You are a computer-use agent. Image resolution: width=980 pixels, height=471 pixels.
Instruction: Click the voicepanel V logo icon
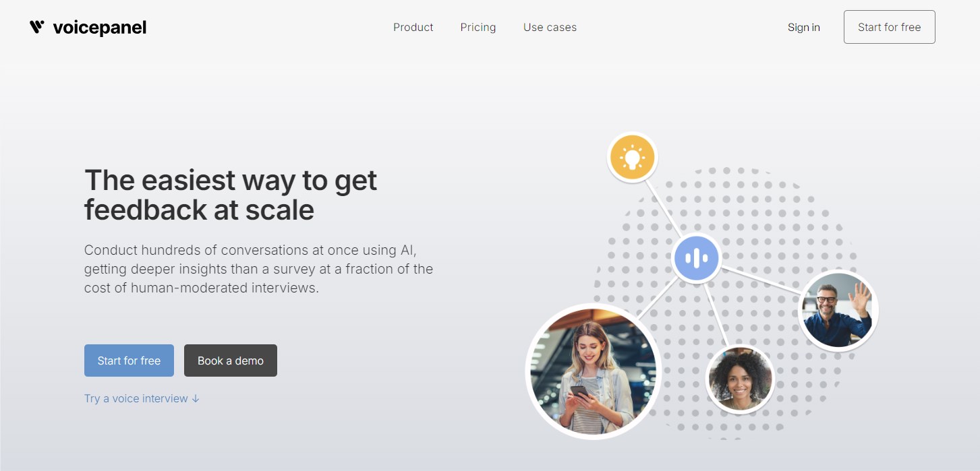click(37, 27)
